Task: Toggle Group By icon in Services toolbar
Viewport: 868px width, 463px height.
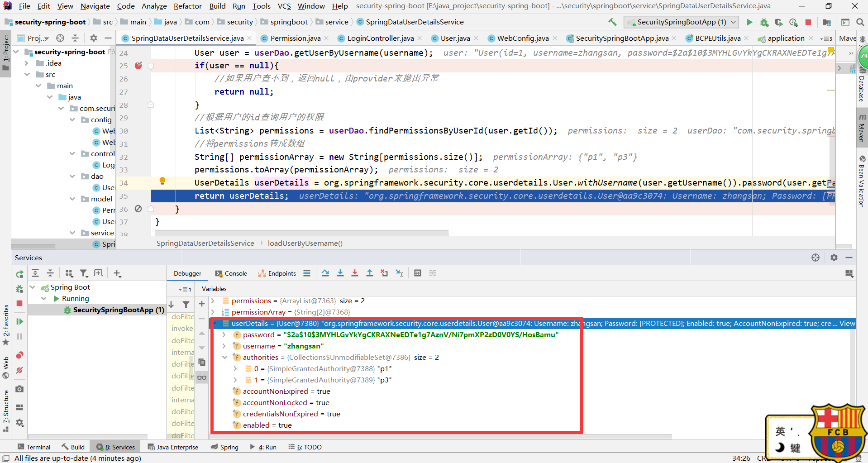Action: click(x=69, y=273)
